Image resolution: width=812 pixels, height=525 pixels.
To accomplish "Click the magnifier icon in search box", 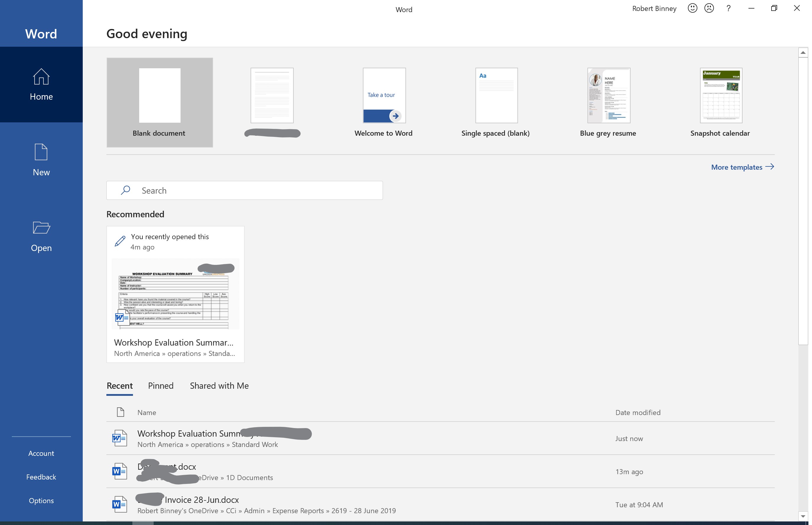I will (125, 190).
